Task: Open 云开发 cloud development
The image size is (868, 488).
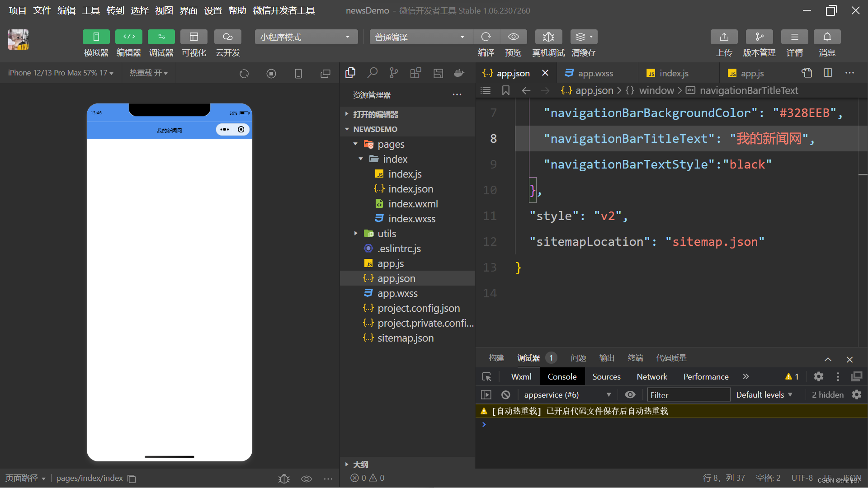Action: [x=227, y=37]
